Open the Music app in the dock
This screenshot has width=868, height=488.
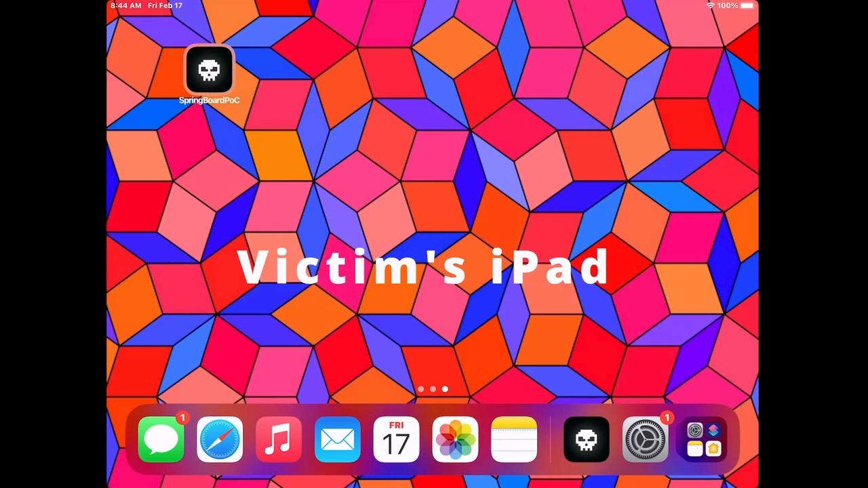click(279, 441)
